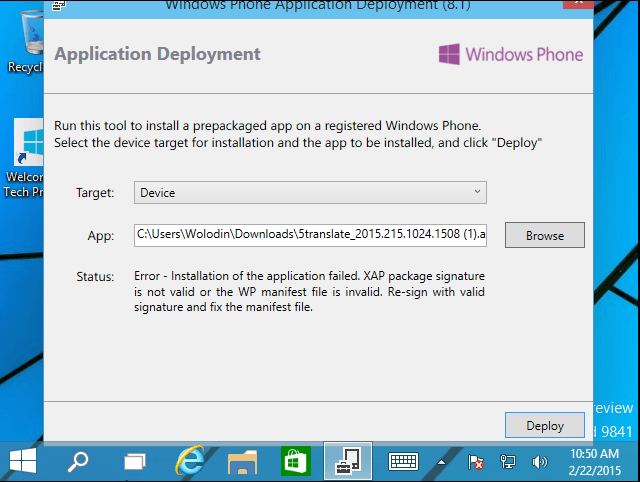This screenshot has height=482, width=640.
Task: Click the volume speaker icon
Action: [540, 462]
